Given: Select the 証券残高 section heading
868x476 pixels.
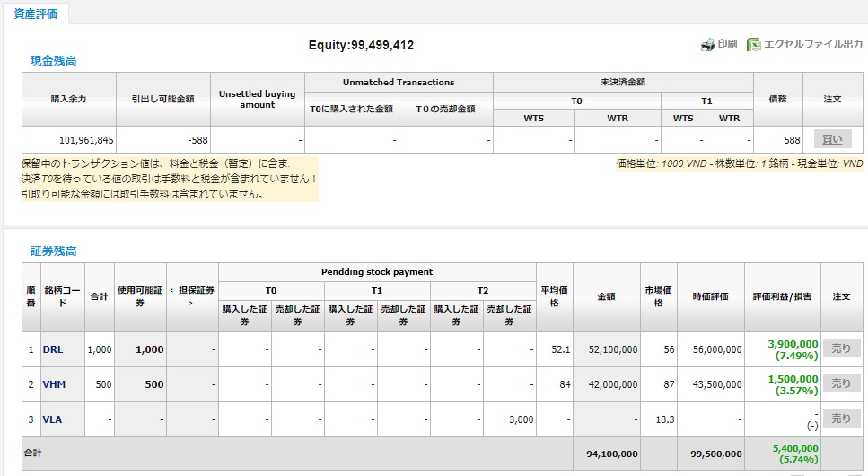Looking at the screenshot, I should (x=54, y=251).
